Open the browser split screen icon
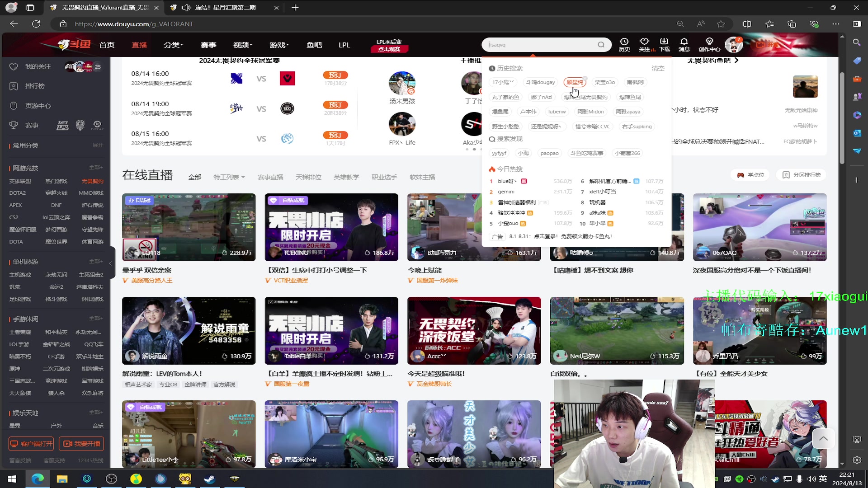Viewport: 868px width, 488px height. (747, 24)
